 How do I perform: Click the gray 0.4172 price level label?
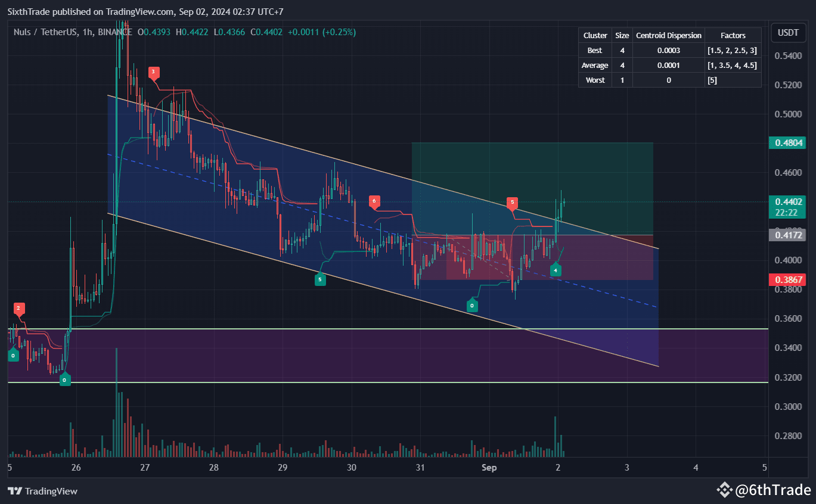(x=787, y=235)
